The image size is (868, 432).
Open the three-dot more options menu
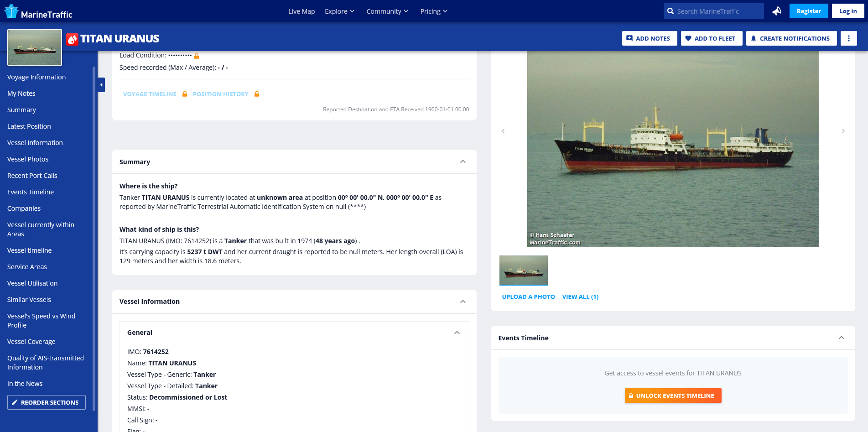point(849,38)
